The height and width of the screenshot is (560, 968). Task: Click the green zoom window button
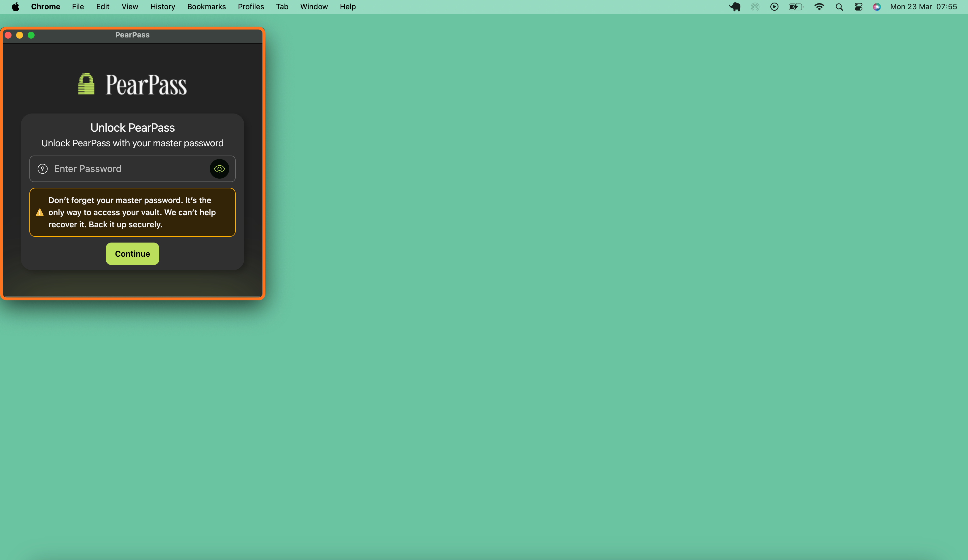click(31, 35)
